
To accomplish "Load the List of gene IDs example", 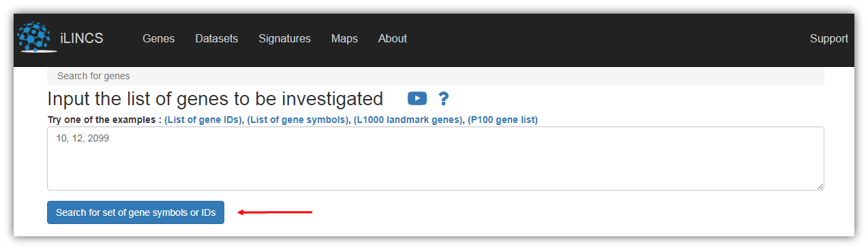I will click(x=203, y=120).
